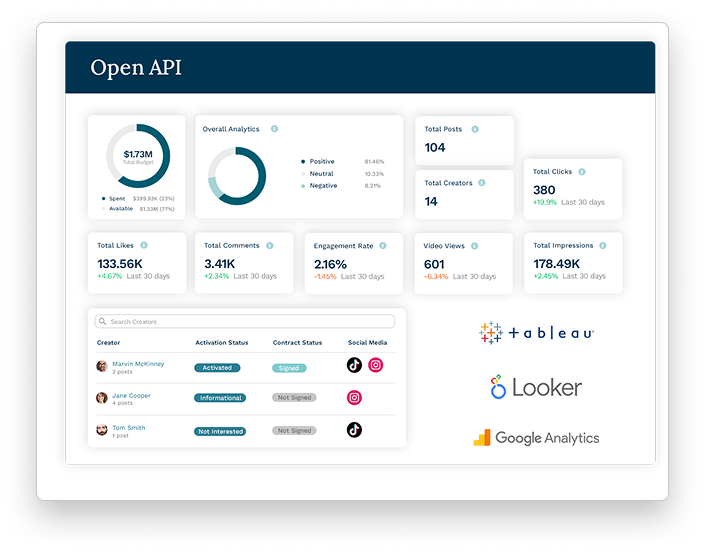Viewport: 705px width, 552px height.
Task: Click Marvin McKinney's Instagram icon
Action: coord(376,366)
